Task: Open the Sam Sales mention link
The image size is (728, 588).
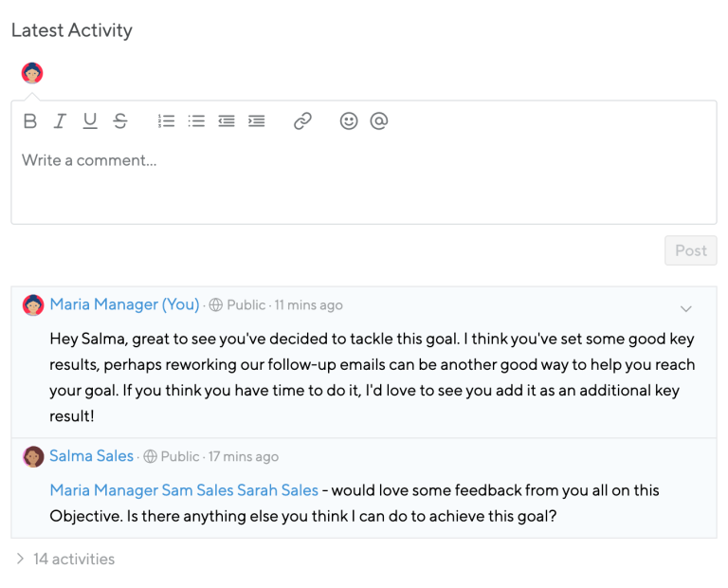Action: tap(197, 490)
